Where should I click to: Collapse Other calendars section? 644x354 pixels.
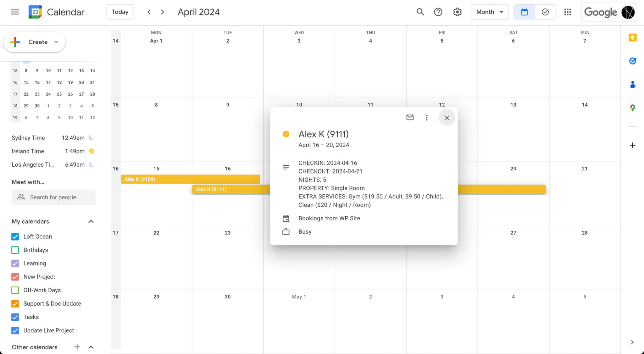[x=91, y=347]
